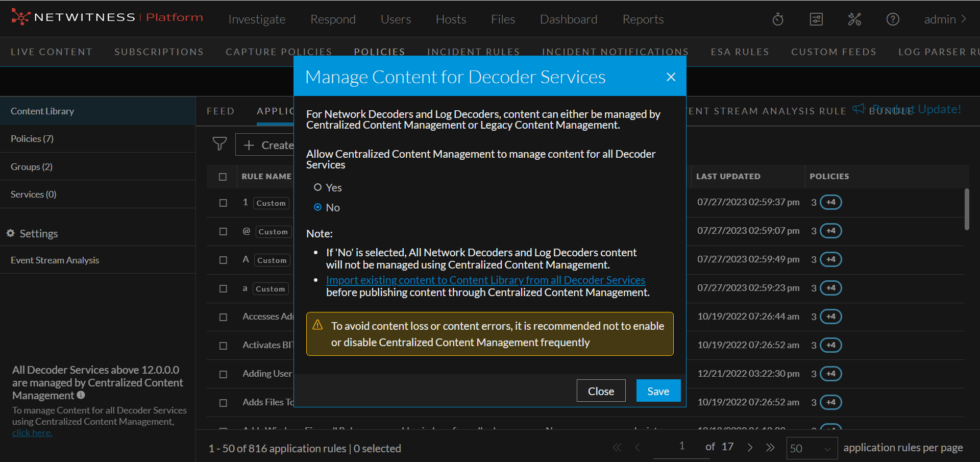Switch to the FEED tab
The width and height of the screenshot is (980, 462).
tap(220, 111)
